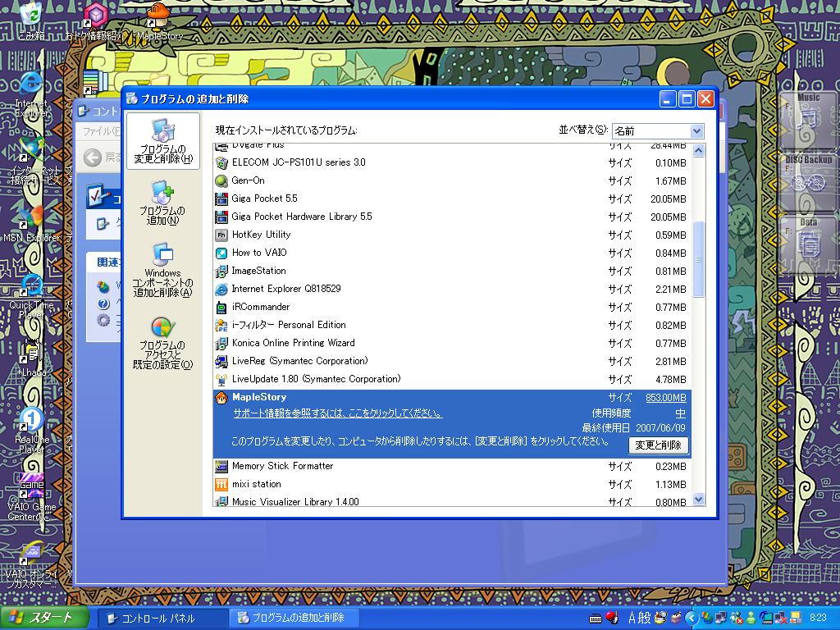840x630 pixels.
Task: Open the MSN Explorer desktop icon
Action: click(x=31, y=224)
